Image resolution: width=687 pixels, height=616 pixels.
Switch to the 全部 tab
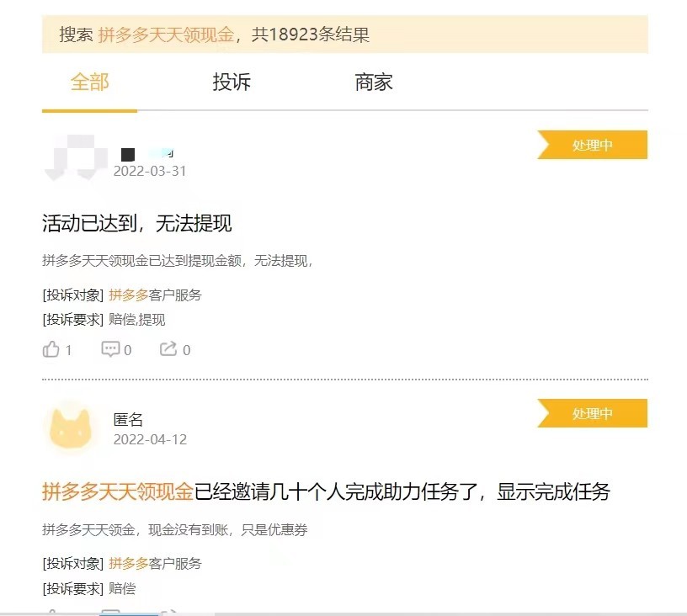[89, 82]
